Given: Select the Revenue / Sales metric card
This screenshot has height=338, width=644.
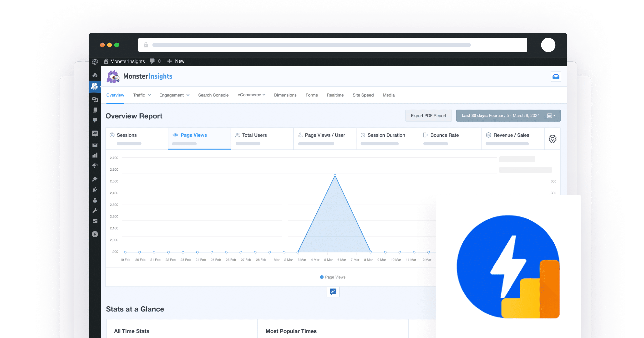Looking at the screenshot, I should [513, 138].
